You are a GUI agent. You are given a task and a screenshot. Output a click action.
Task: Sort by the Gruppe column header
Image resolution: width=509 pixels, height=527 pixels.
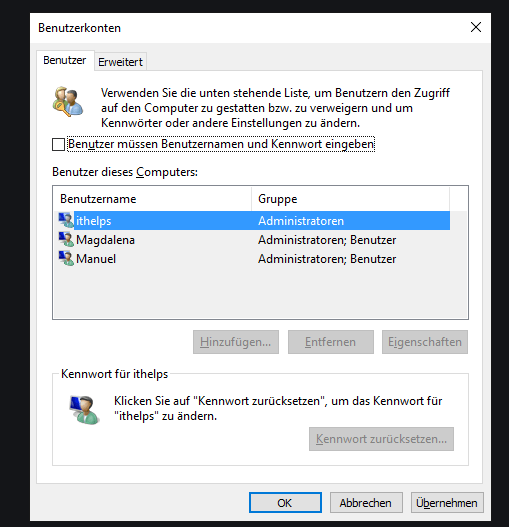click(350, 199)
